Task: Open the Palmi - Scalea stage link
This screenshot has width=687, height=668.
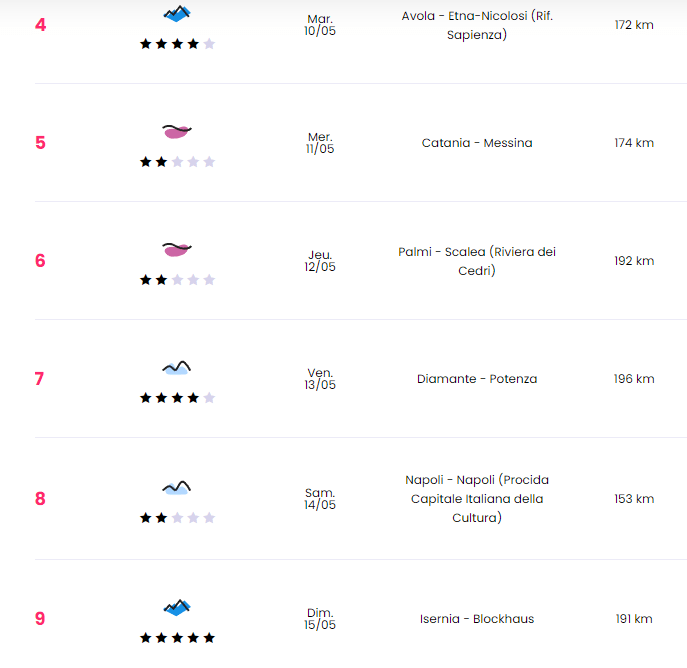Action: click(x=476, y=261)
